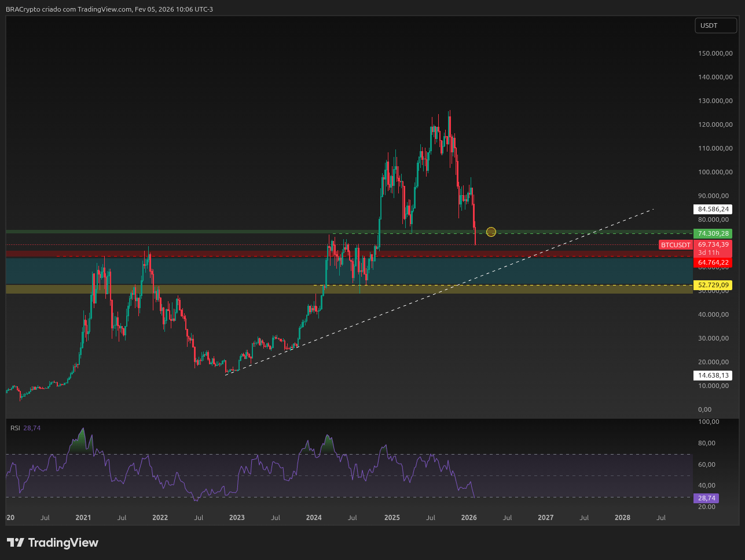This screenshot has width=745, height=560.
Task: Click the white 14.638,13 price tag
Action: (x=713, y=375)
